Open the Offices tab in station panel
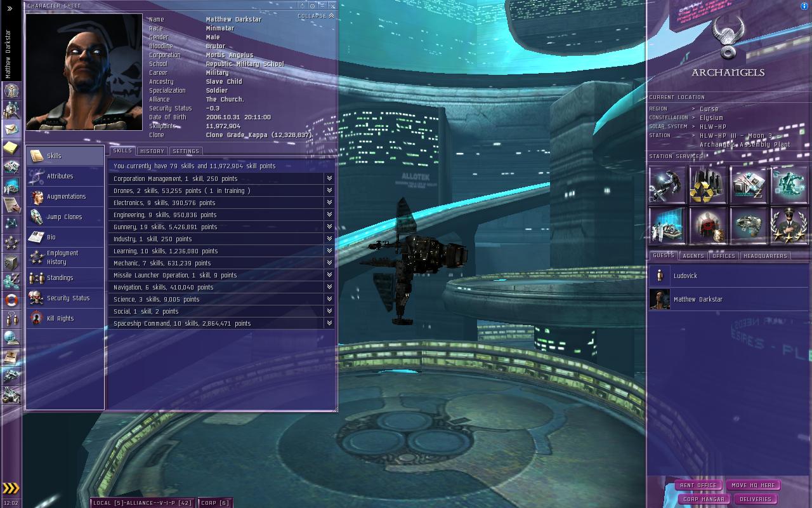Image resolution: width=812 pixels, height=508 pixels. click(x=724, y=256)
